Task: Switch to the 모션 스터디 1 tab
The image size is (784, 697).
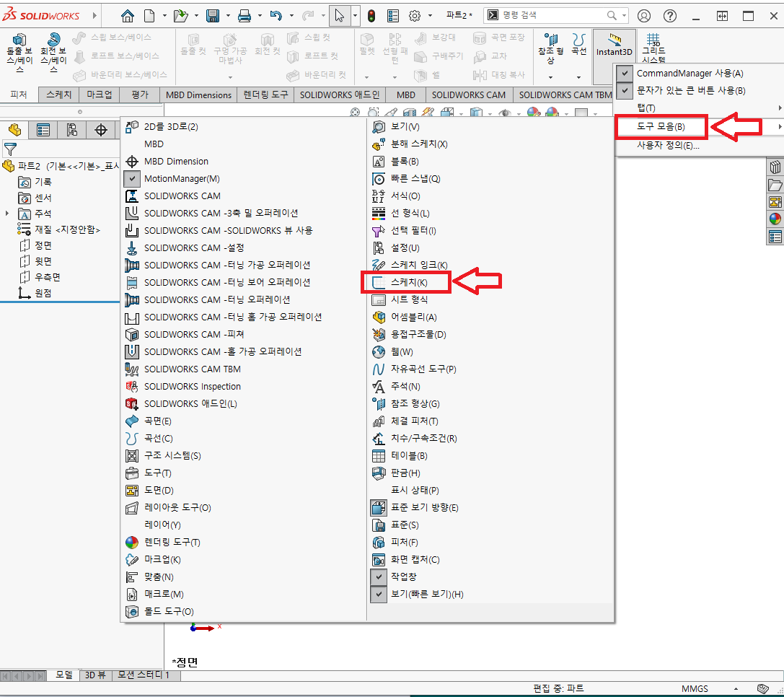Action: pyautogui.click(x=144, y=675)
